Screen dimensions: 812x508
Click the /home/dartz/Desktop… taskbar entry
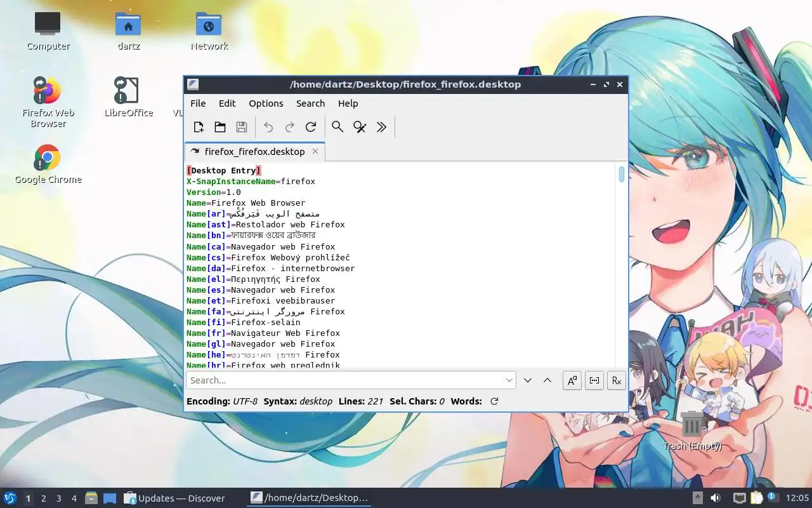[x=309, y=498]
